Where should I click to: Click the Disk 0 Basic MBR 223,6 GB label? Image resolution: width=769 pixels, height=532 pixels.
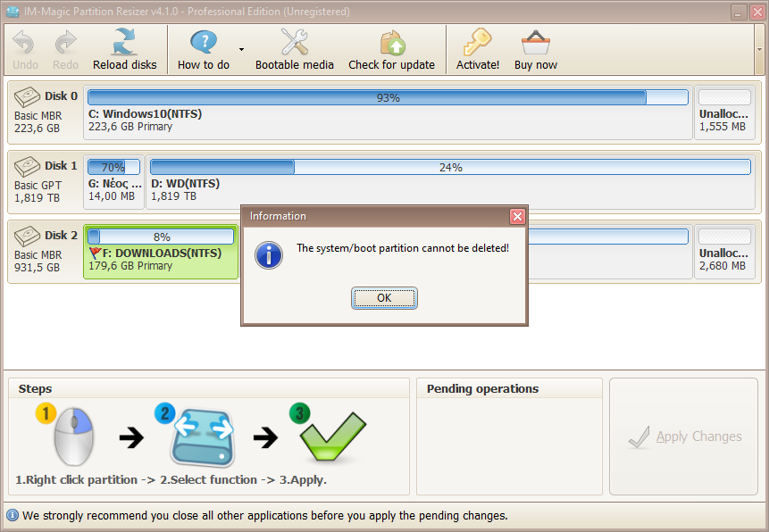(x=38, y=122)
